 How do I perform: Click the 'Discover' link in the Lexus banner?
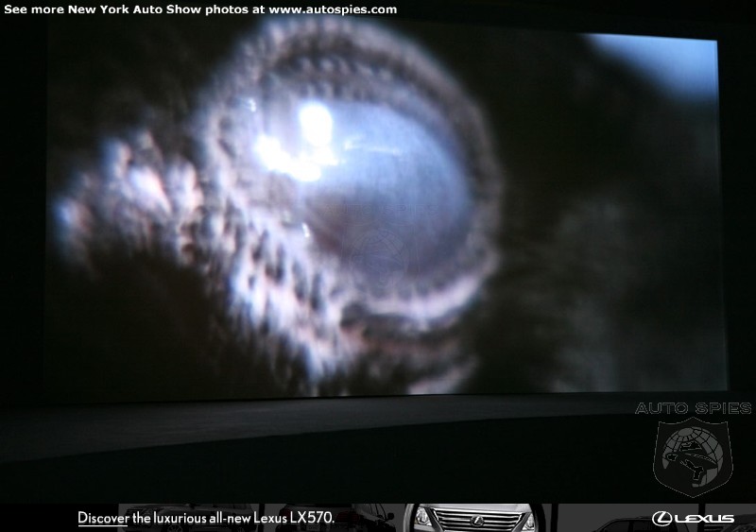[103, 518]
